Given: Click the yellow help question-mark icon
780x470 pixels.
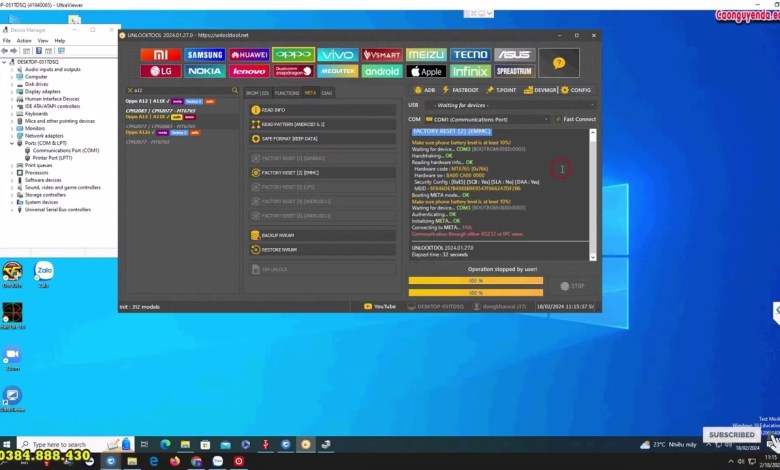Looking at the screenshot, I should coord(559,63).
